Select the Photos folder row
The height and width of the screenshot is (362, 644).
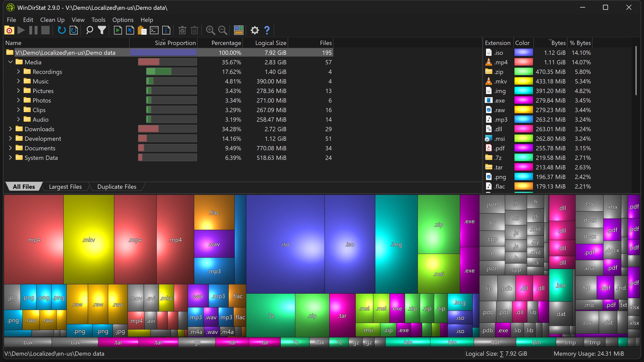168,100
